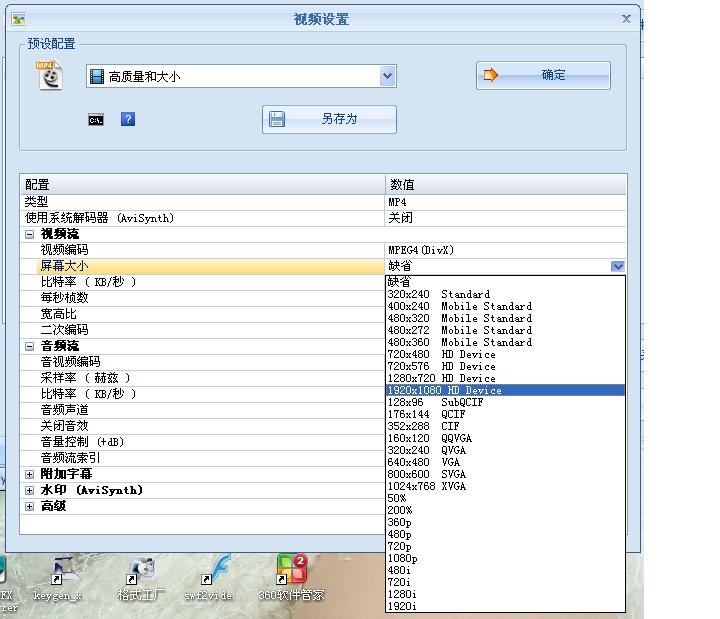Click the 另存为 save-as button
720x619 pixels.
(x=329, y=119)
